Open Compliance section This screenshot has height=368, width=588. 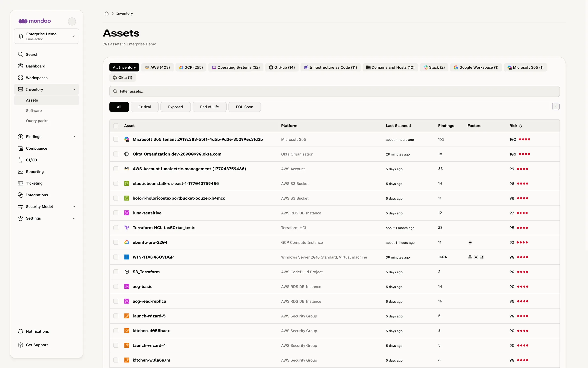[x=47, y=148]
